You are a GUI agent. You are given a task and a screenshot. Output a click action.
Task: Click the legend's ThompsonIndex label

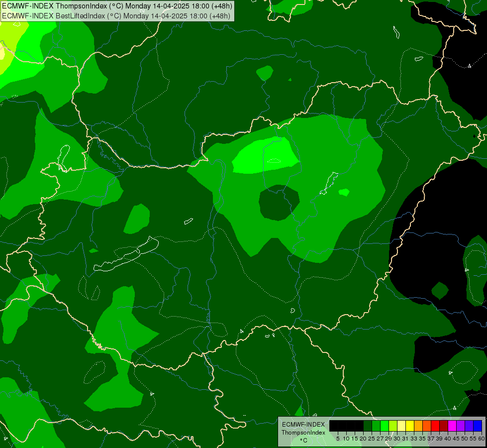pos(303,433)
